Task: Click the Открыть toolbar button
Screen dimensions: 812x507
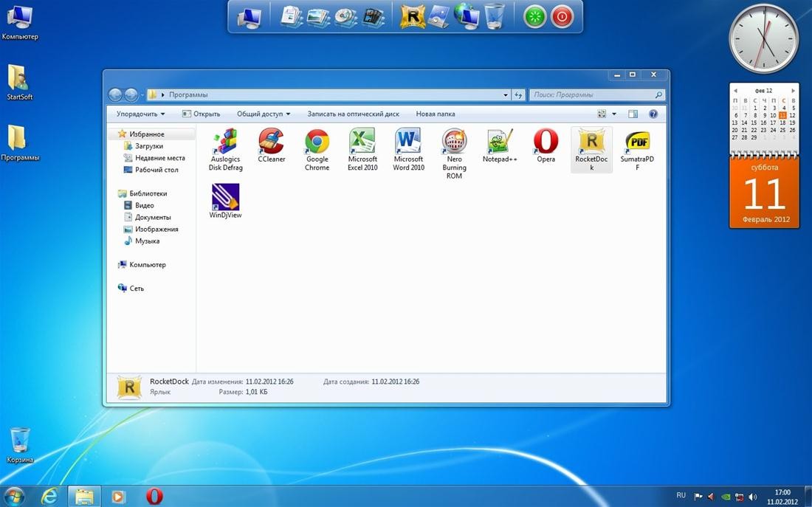Action: [x=201, y=114]
